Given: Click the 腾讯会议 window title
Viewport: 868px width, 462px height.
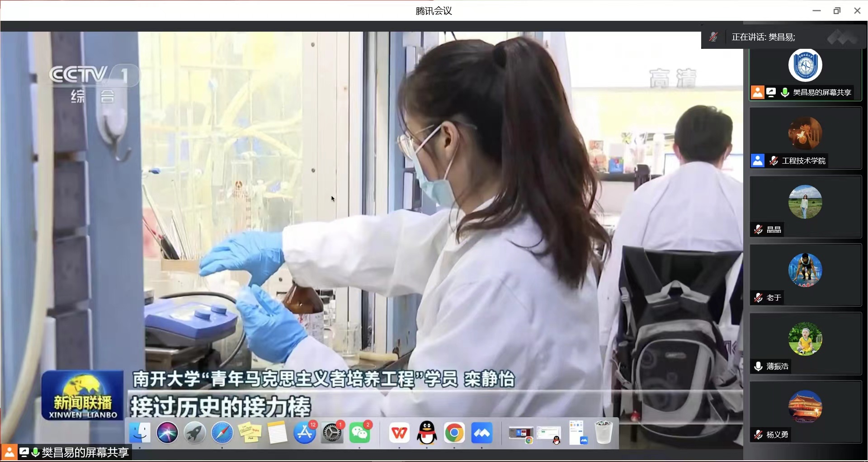Looking at the screenshot, I should (x=434, y=11).
